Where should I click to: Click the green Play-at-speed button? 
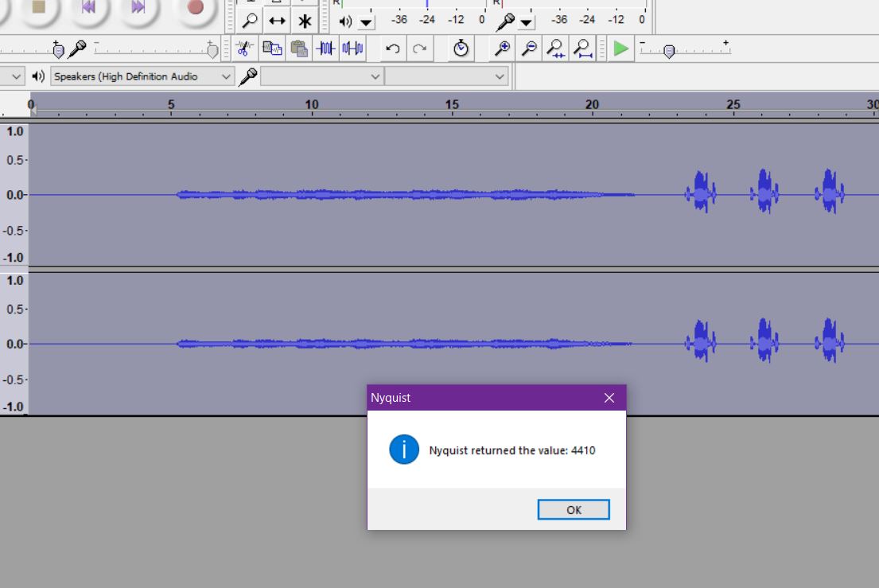[x=621, y=49]
